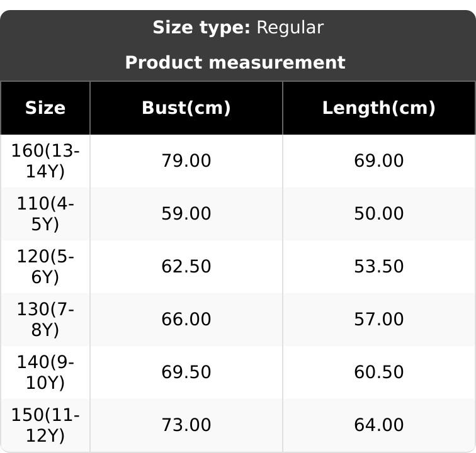The image size is (476, 453).
Task: Click the 73.00 bust measurement
Action: [186, 425]
